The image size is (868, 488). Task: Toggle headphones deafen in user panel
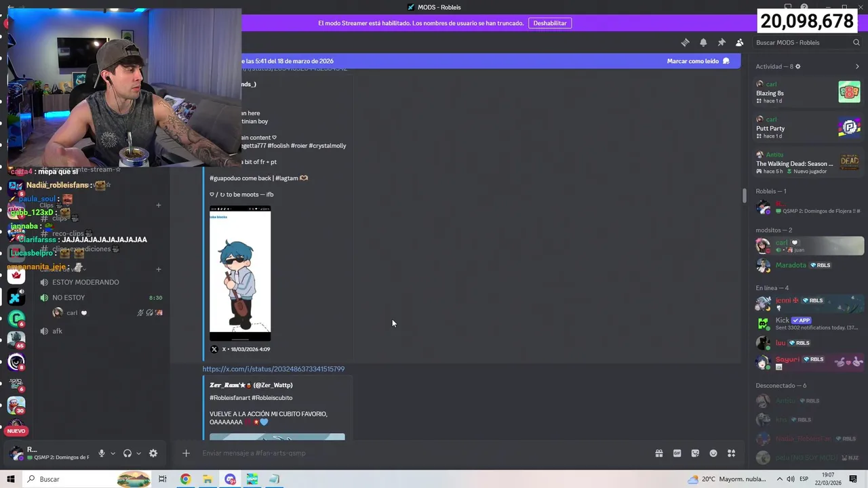coord(127,453)
